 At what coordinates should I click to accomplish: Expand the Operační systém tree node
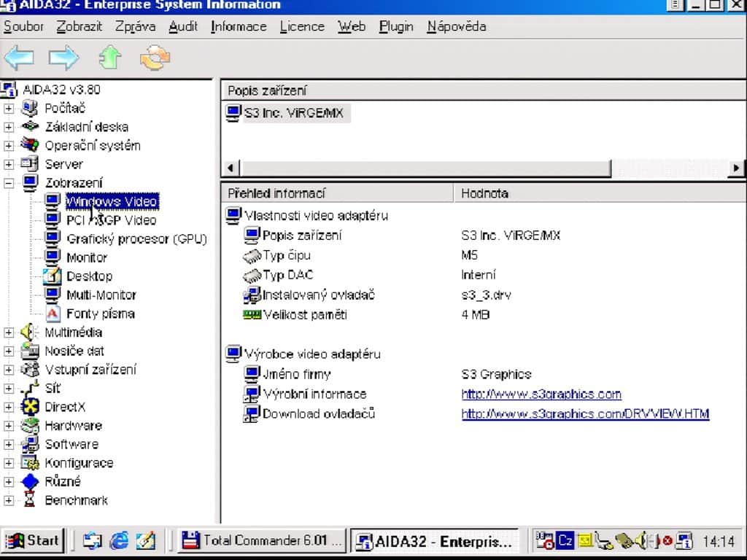pyautogui.click(x=9, y=146)
